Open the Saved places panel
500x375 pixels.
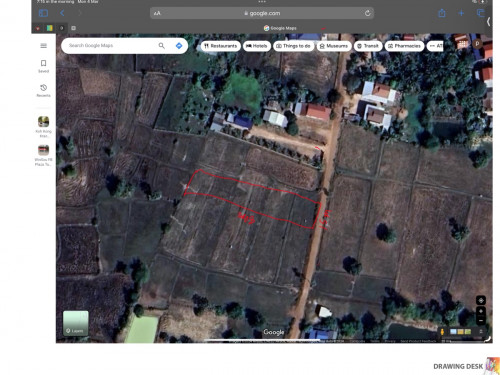[x=43, y=66]
